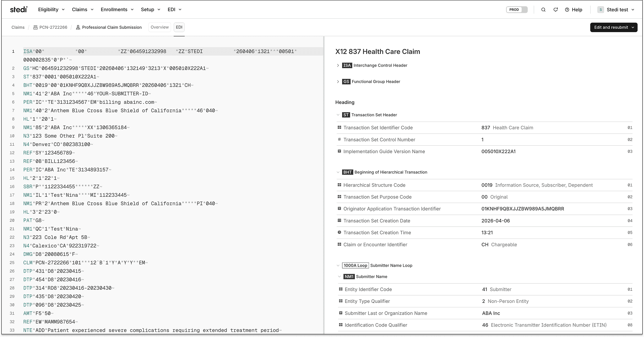
Task: Click the Edit and resubmit button
Action: (614, 27)
